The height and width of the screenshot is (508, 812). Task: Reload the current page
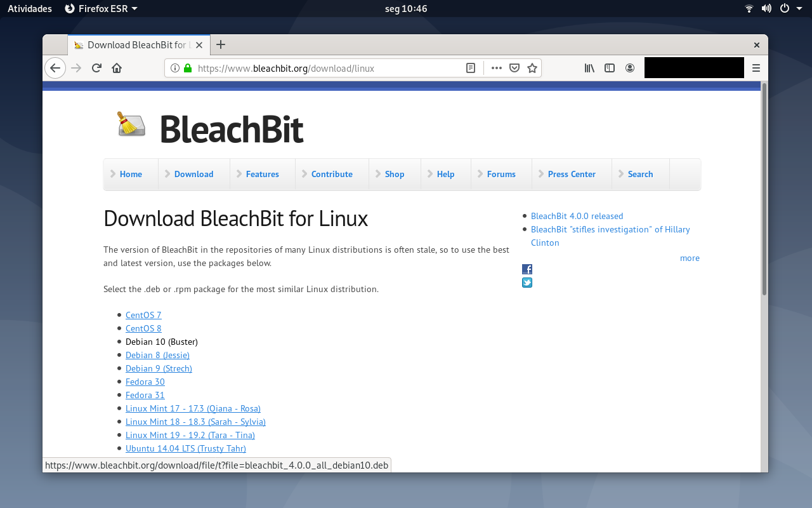[x=96, y=68]
